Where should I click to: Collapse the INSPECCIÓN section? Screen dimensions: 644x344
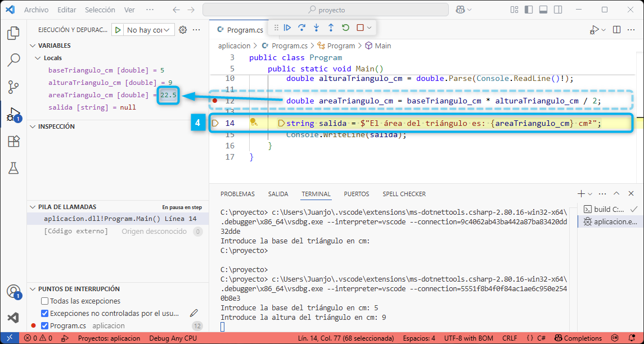(33, 126)
